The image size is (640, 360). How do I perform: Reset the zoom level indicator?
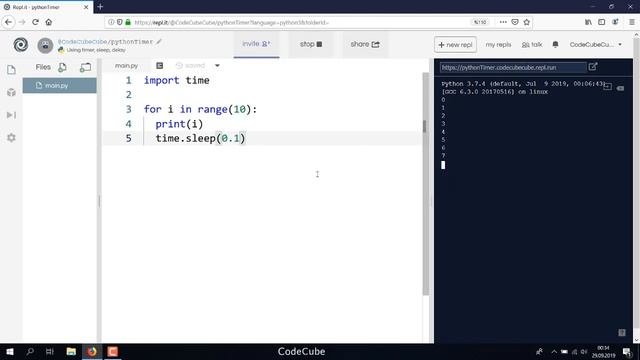point(480,22)
